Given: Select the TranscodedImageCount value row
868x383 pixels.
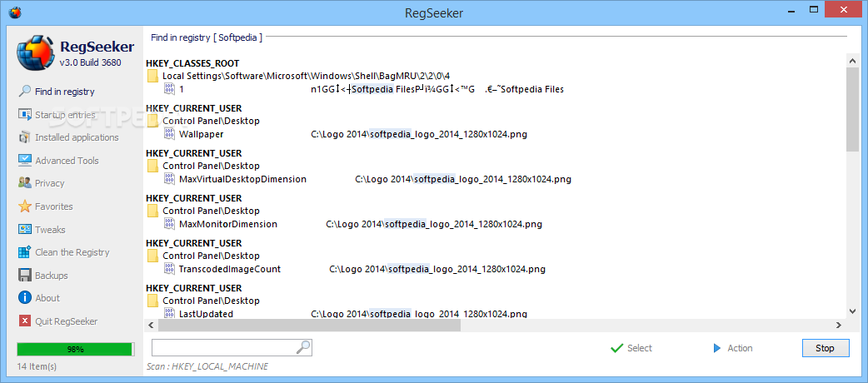Looking at the screenshot, I should click(x=354, y=269).
